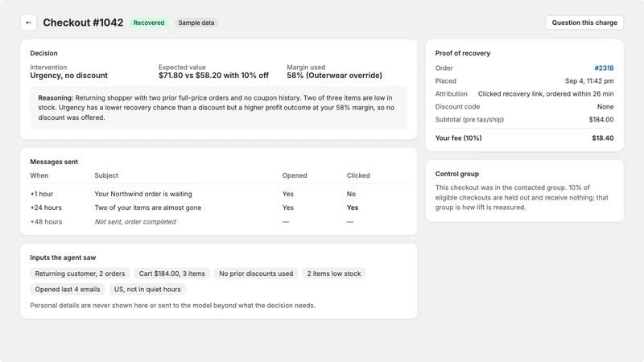The height and width of the screenshot is (362, 644).
Task: Click the Question this charge button
Action: tap(584, 23)
